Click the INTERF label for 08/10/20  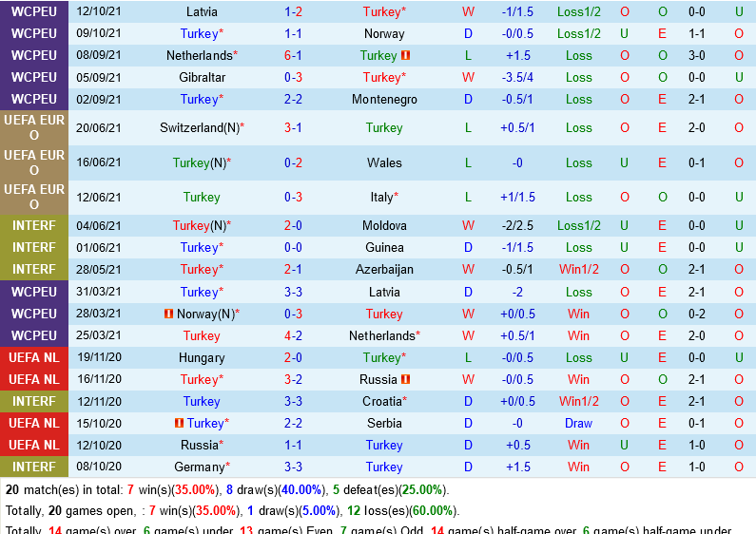click(33, 467)
